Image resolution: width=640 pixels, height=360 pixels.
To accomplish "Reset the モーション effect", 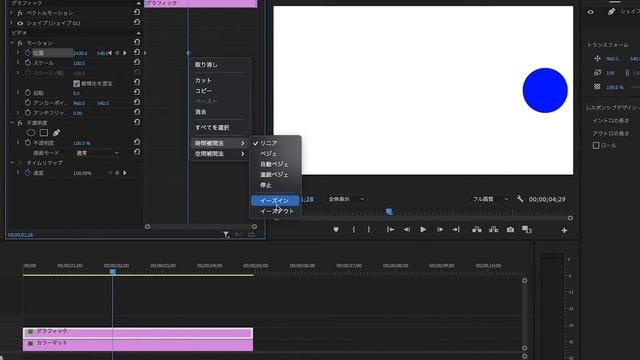I will pos(137,42).
